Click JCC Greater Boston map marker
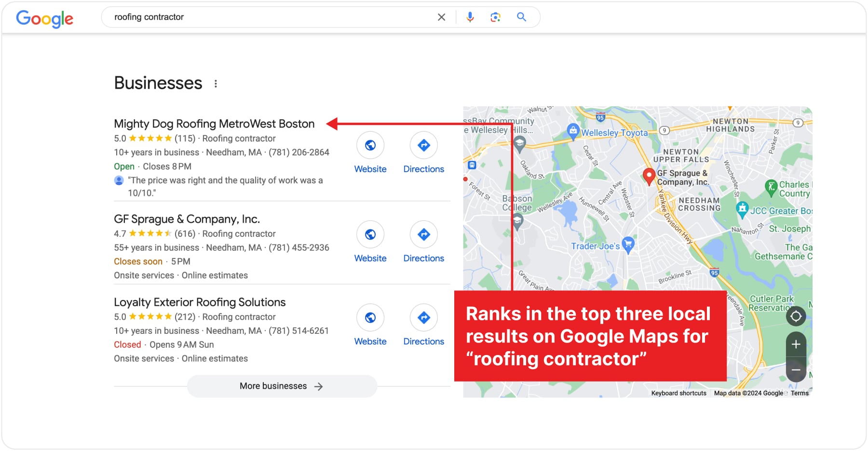The height and width of the screenshot is (451, 868). [742, 209]
